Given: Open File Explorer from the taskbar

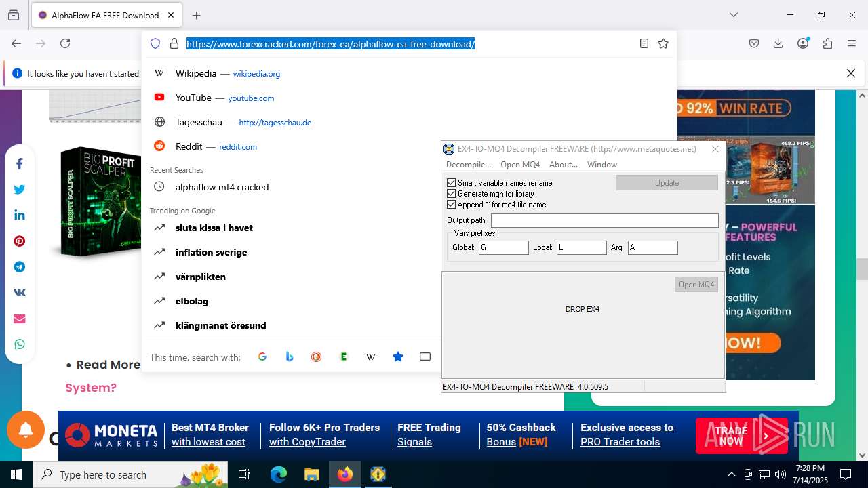Looking at the screenshot, I should (x=312, y=474).
